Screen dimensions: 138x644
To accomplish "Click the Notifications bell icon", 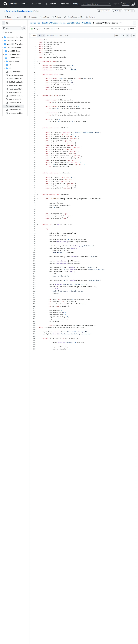I will [x=99, y=11].
